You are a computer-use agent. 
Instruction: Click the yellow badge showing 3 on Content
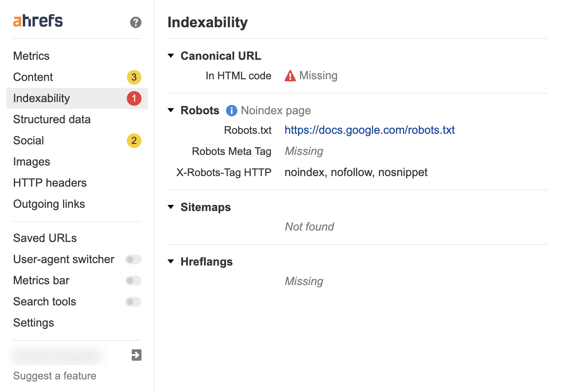(x=134, y=77)
